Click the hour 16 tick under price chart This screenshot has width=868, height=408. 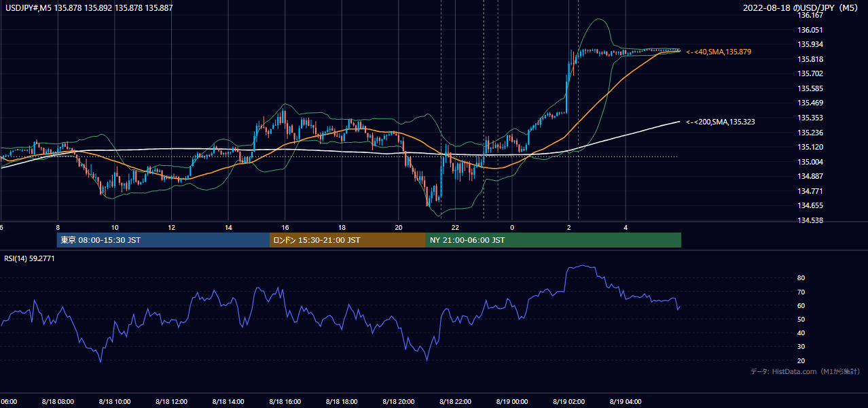(285, 227)
